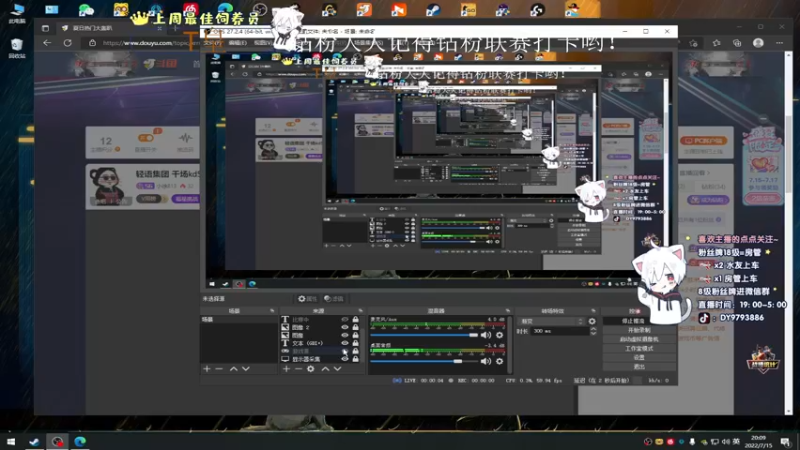
Task: Click the 麦克风/Aux volume slider
Action: 424,335
